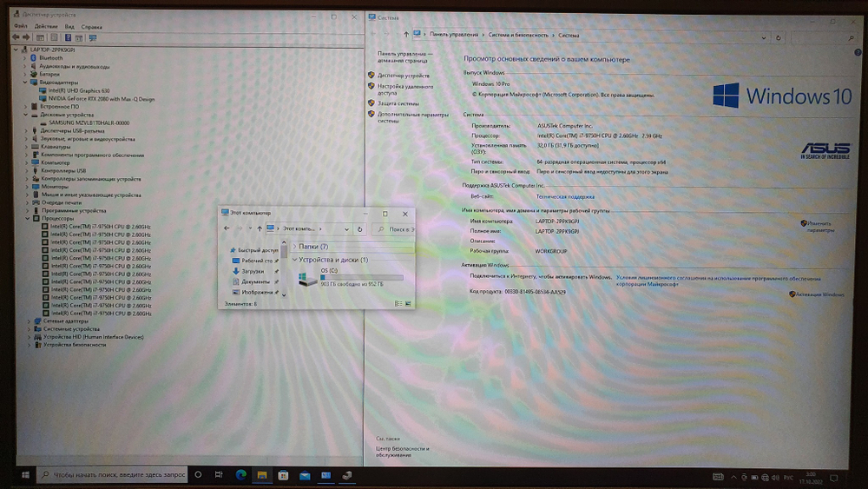
Task: Collapse the LAPTOP-2PPK9GPI root node
Action: point(16,50)
